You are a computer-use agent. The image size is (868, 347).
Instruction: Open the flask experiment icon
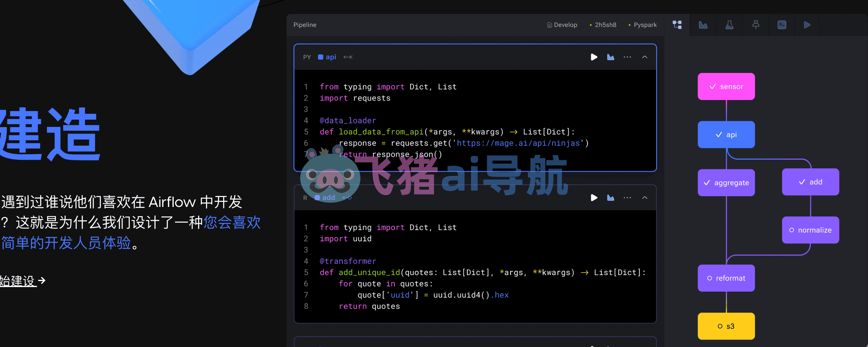click(730, 25)
